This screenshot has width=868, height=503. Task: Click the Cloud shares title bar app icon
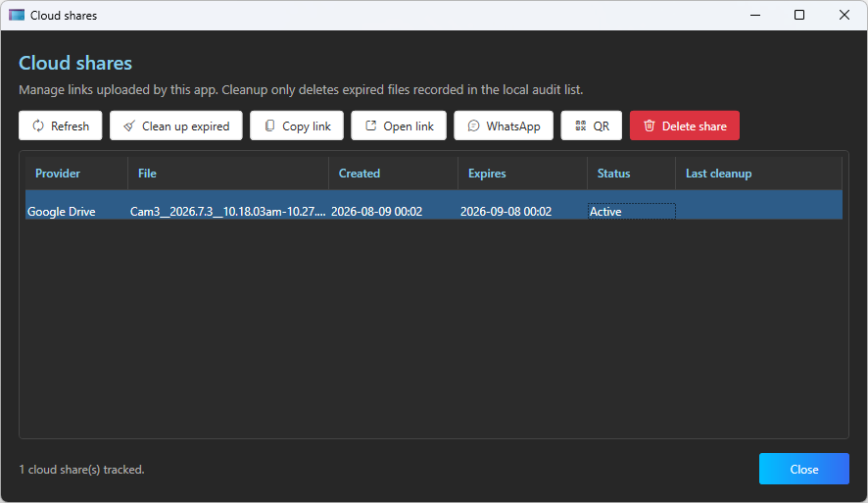pos(17,15)
